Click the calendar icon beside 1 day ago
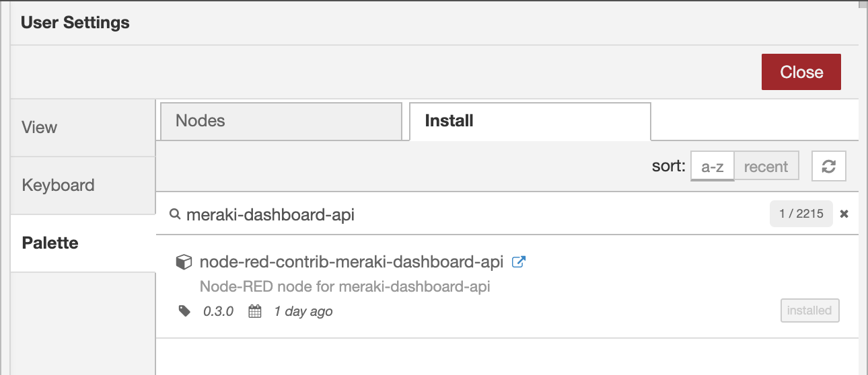This screenshot has width=868, height=375. pyautogui.click(x=255, y=311)
